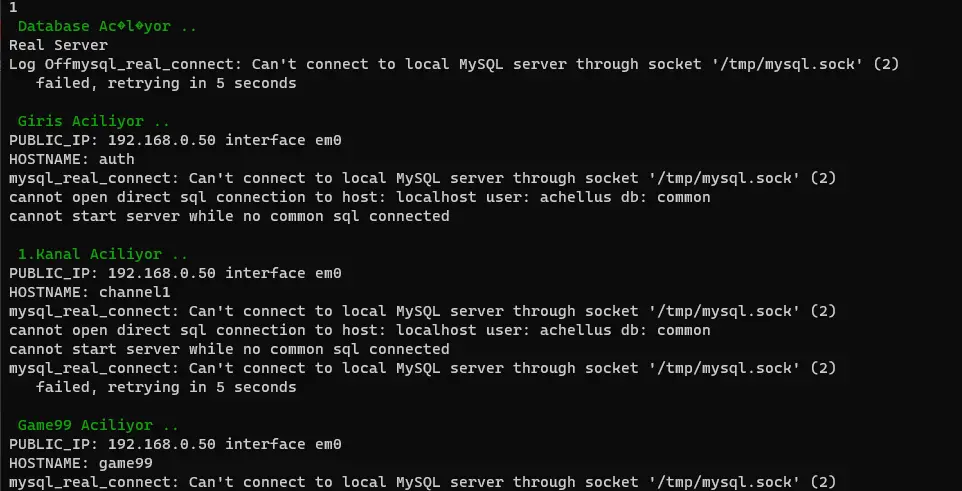
Task: Click the "Real Server" line
Action: click(x=58, y=45)
